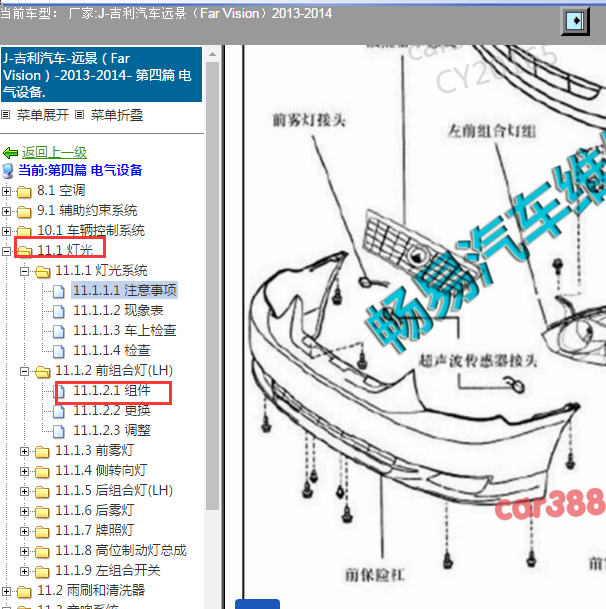606x609 pixels.
Task: Click the panel toggle arrow icon at top right
Action: click(575, 21)
